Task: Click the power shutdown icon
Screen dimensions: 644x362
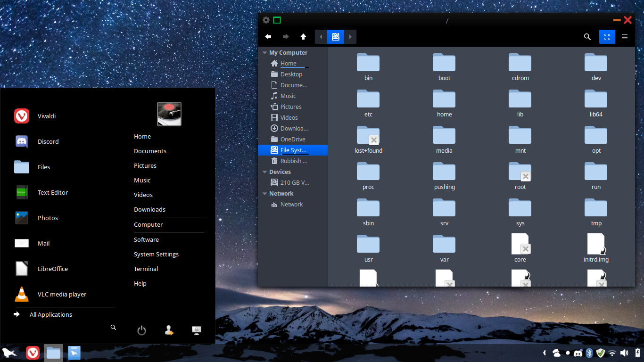Action: click(141, 330)
